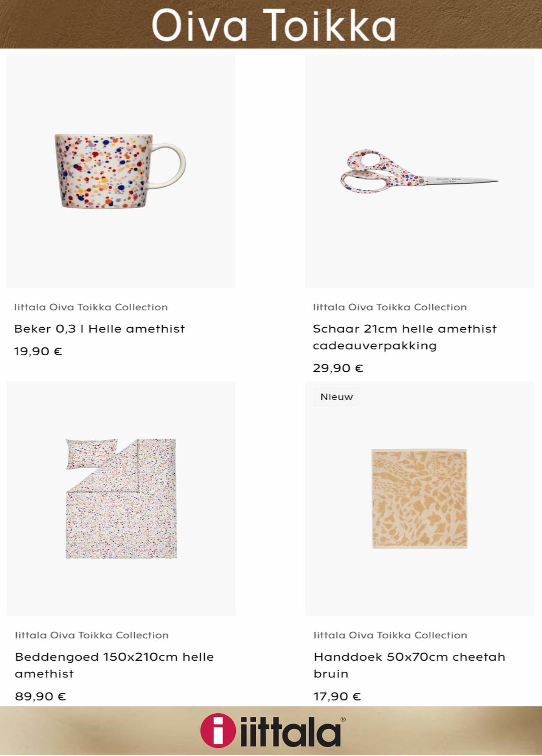Image resolution: width=542 pixels, height=756 pixels.
Task: Open the cheetah brown towel image
Action: point(419,499)
